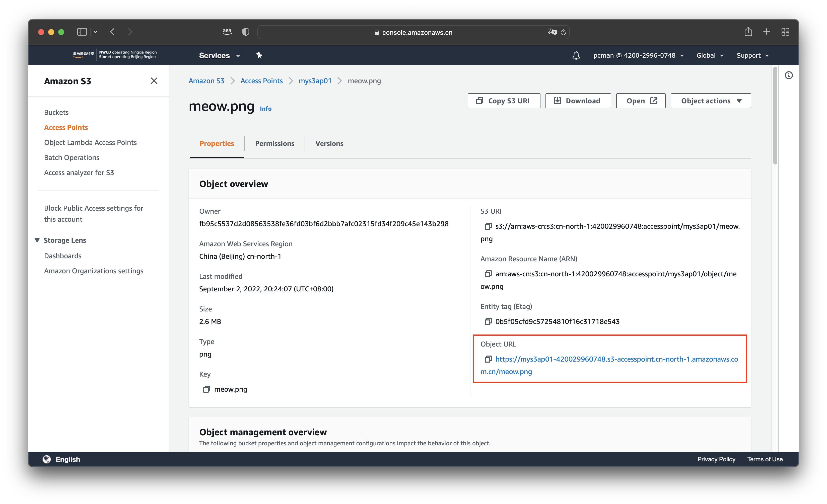
Task: Click the Info link beside meow.png
Action: [265, 109]
